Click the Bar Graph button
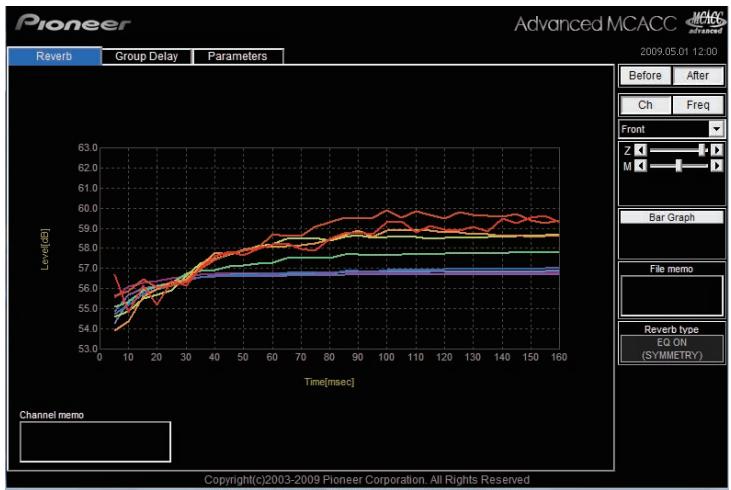The image size is (731, 490). 672,217
